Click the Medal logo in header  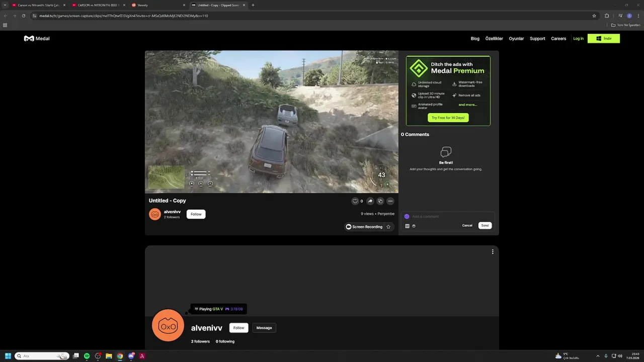click(x=37, y=39)
